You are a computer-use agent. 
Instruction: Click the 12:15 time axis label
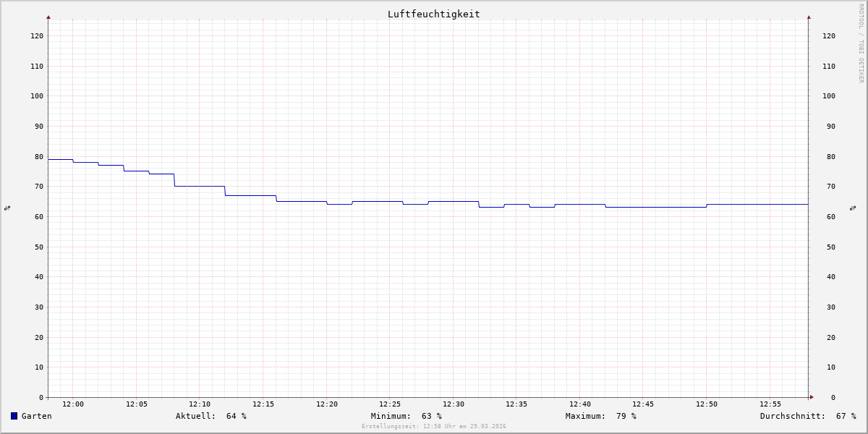click(x=263, y=404)
